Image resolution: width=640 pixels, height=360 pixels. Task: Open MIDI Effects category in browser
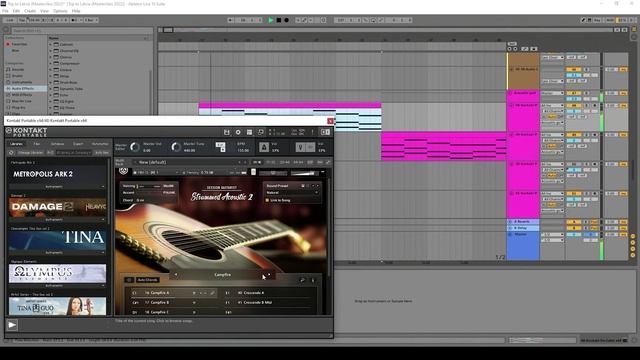(x=21, y=95)
